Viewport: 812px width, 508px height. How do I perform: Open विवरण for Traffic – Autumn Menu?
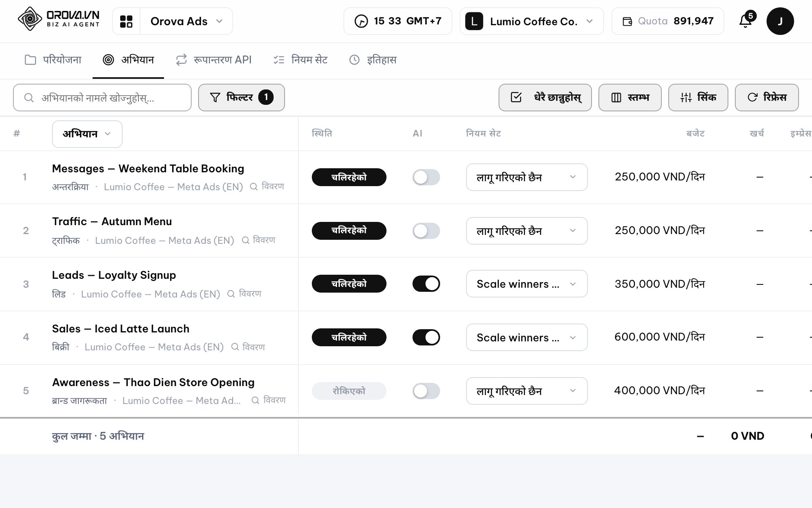coord(259,240)
